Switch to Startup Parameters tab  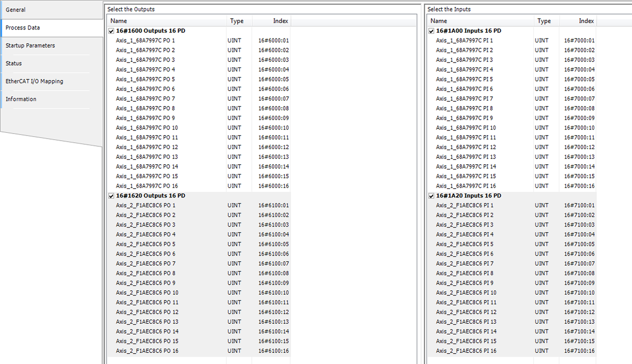[x=30, y=45]
